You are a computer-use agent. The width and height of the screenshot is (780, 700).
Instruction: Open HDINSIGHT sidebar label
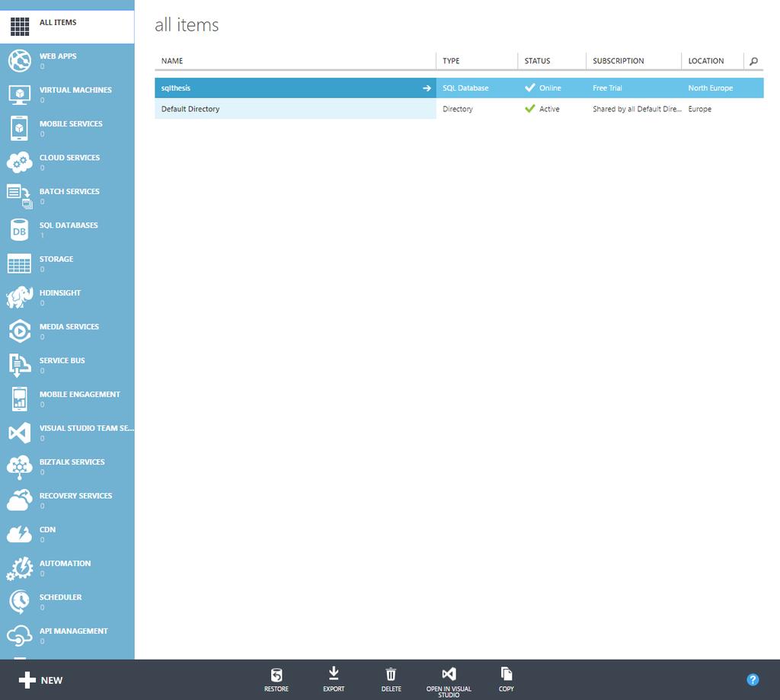(x=60, y=293)
